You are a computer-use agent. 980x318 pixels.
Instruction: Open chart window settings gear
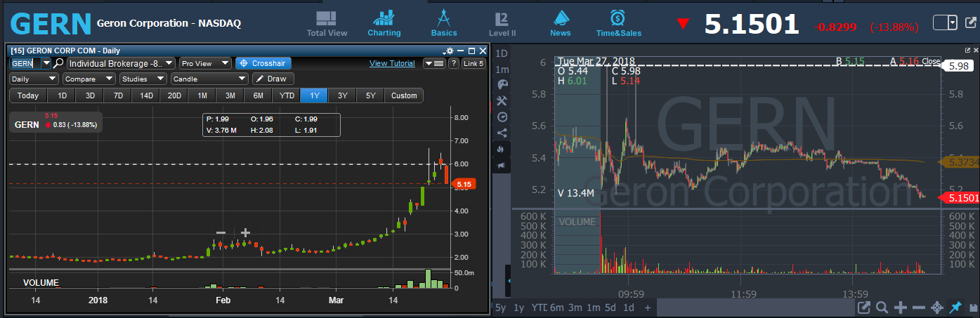(x=449, y=51)
